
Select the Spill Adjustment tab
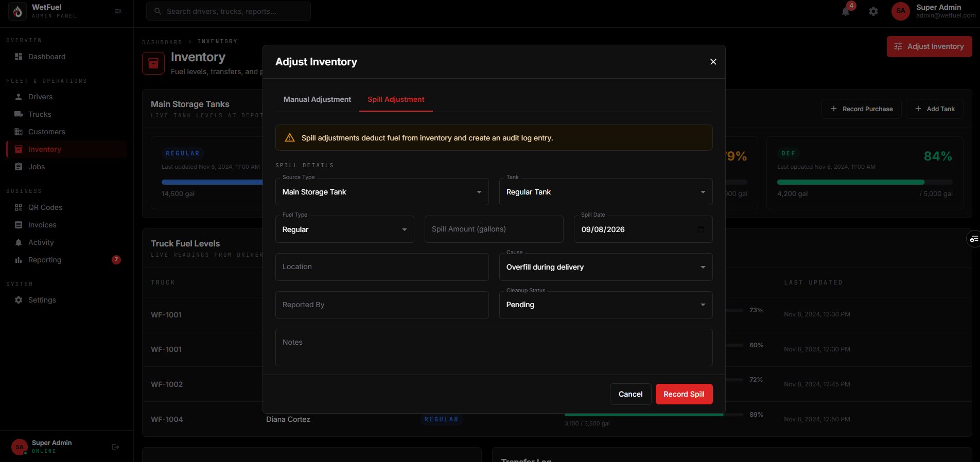click(396, 99)
